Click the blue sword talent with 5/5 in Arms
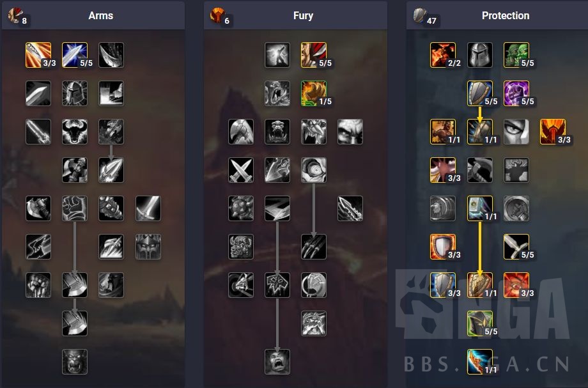This screenshot has height=388, width=588. pos(75,55)
